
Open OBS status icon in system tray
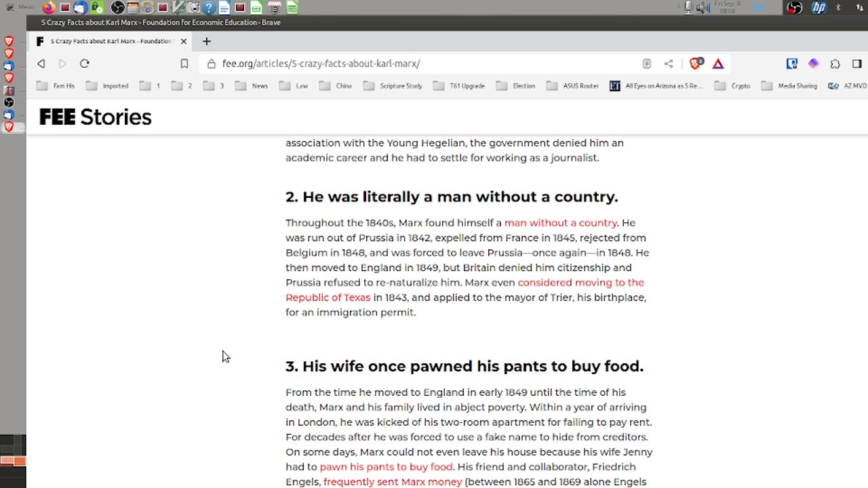click(x=794, y=7)
